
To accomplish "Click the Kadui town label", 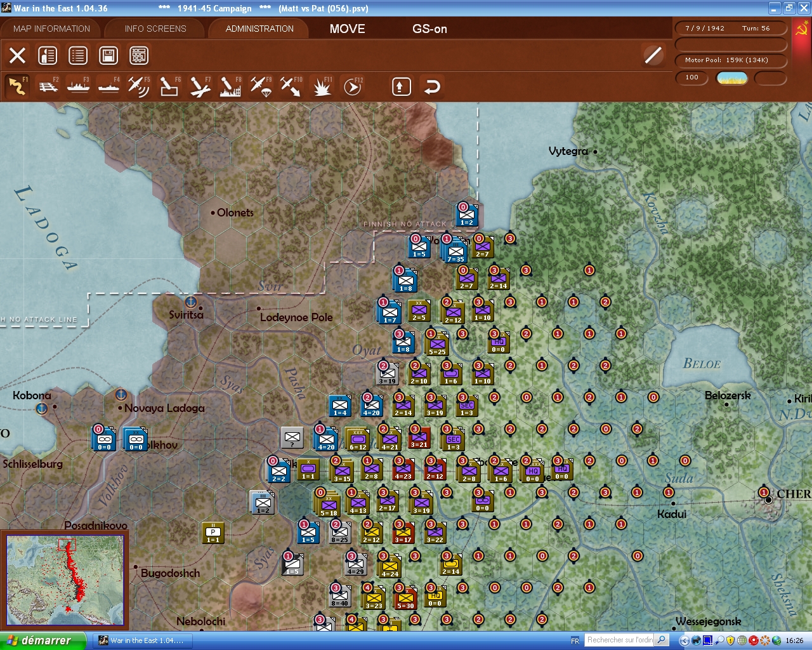I will point(672,514).
